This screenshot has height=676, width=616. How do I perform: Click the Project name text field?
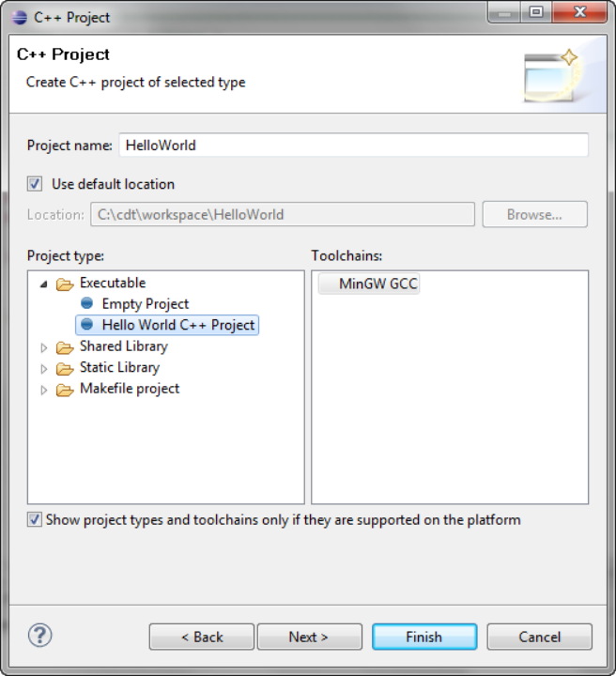click(353, 146)
